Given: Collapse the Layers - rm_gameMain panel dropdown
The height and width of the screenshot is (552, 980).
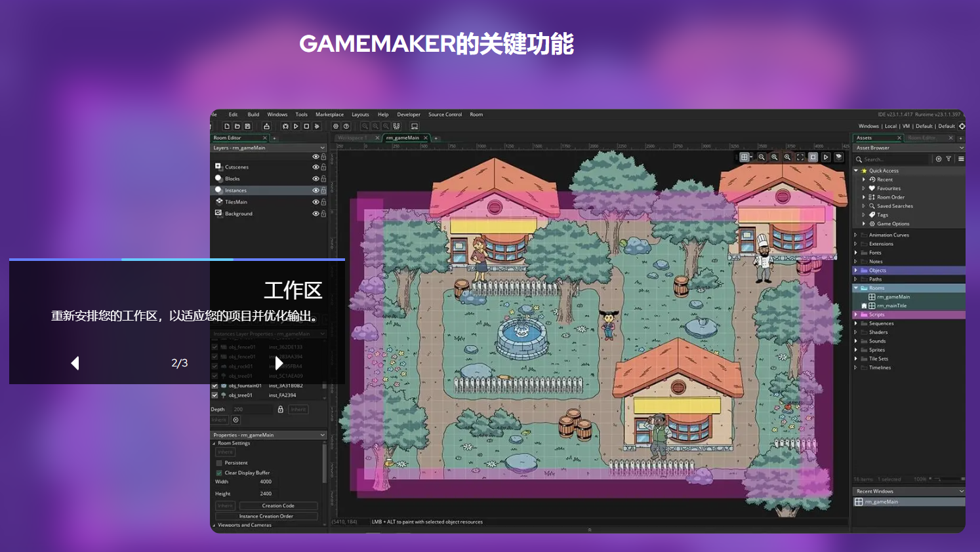Looking at the screenshot, I should (x=322, y=148).
